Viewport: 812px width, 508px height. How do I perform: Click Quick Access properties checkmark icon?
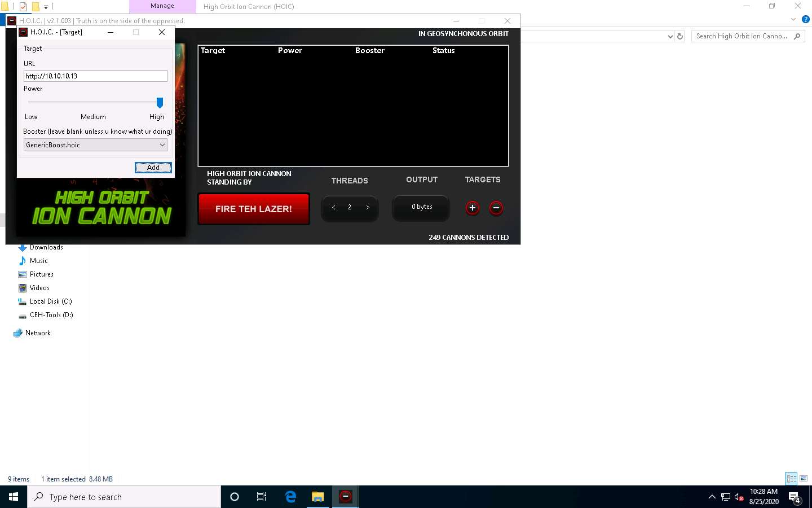click(x=23, y=7)
